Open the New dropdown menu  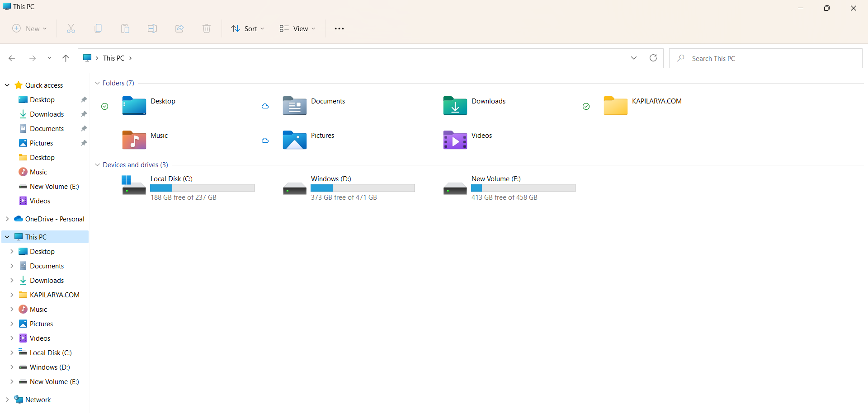click(x=29, y=28)
